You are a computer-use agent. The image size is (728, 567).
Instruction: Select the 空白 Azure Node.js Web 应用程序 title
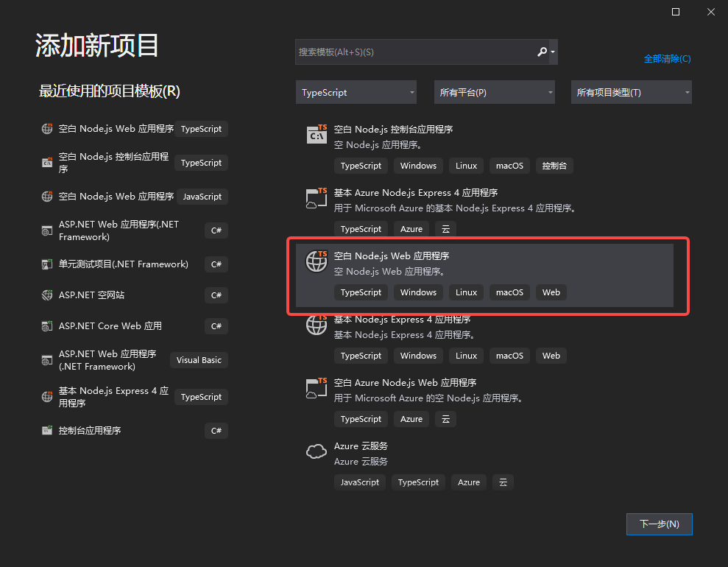405,383
